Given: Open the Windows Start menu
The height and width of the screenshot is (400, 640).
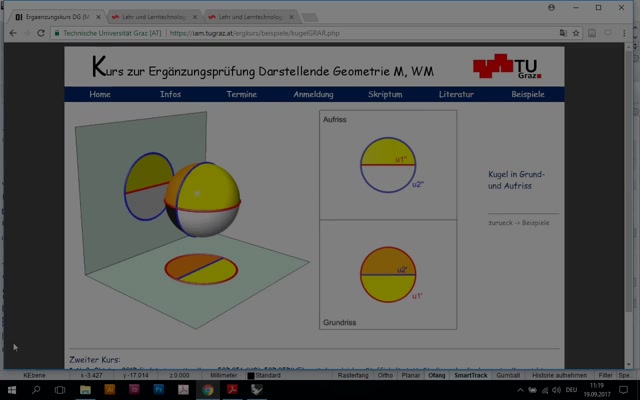Looking at the screenshot, I should point(11,390).
